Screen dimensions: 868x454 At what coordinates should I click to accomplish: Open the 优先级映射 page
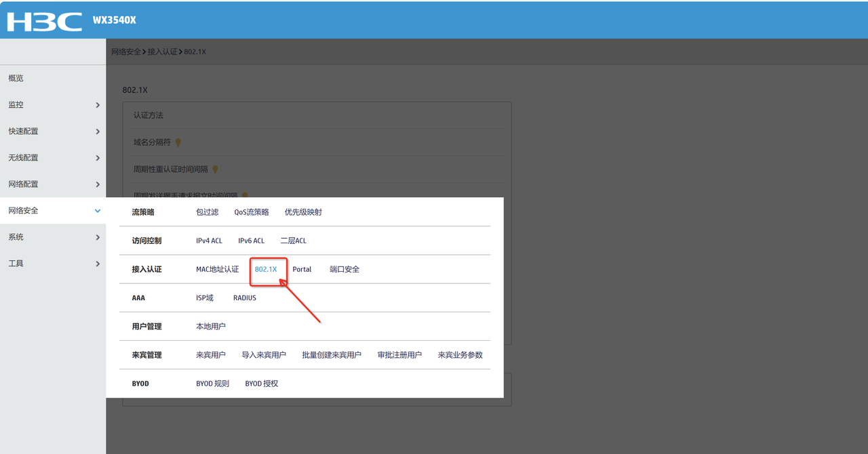pos(303,212)
